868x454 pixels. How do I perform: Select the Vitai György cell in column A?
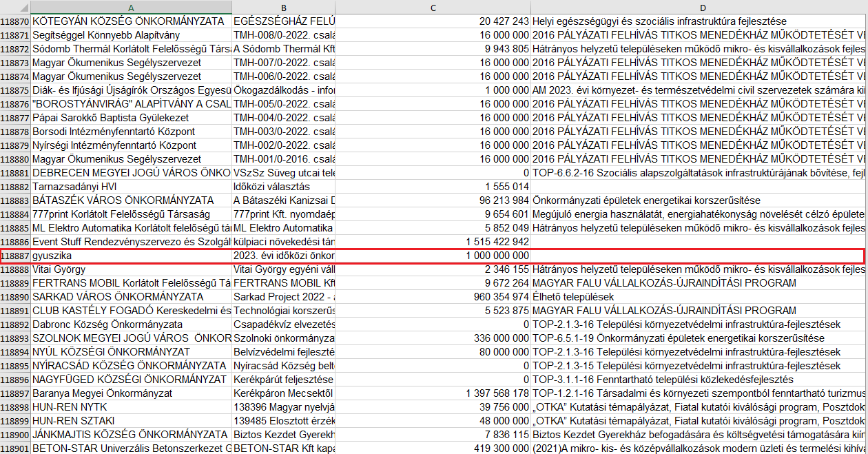pyautogui.click(x=131, y=269)
